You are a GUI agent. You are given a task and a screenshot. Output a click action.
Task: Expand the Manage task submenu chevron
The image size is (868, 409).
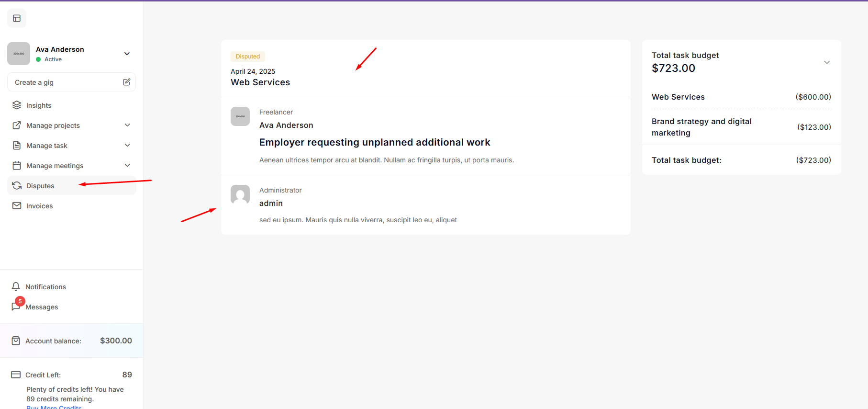point(127,145)
